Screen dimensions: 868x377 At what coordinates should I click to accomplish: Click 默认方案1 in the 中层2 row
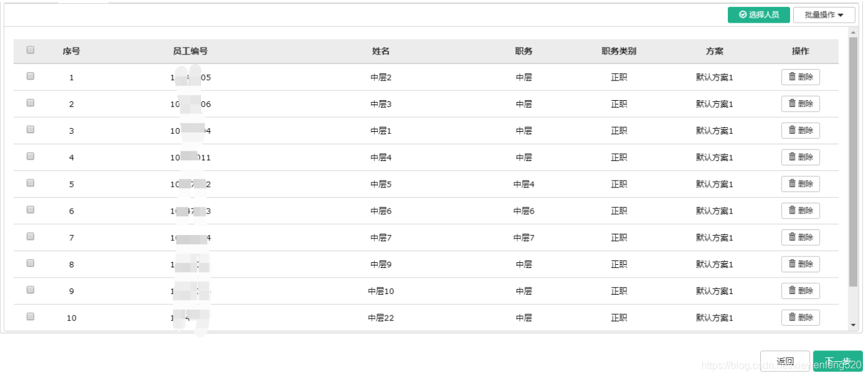715,77
